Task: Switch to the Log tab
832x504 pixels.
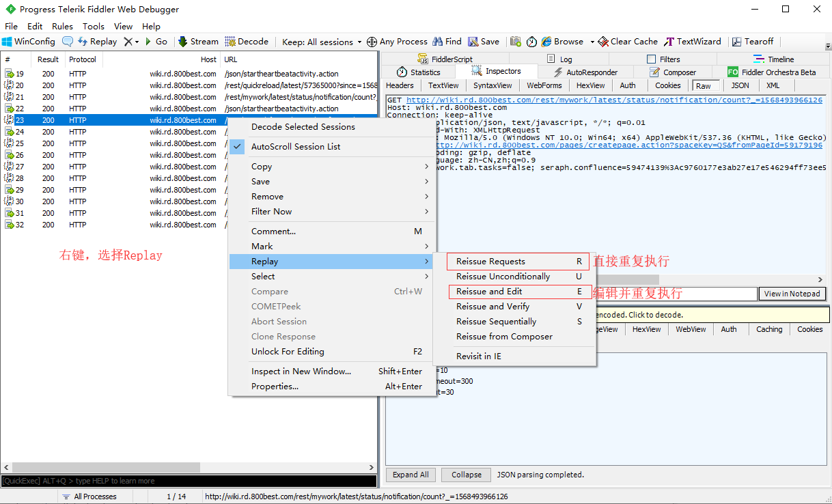Action: tap(559, 59)
